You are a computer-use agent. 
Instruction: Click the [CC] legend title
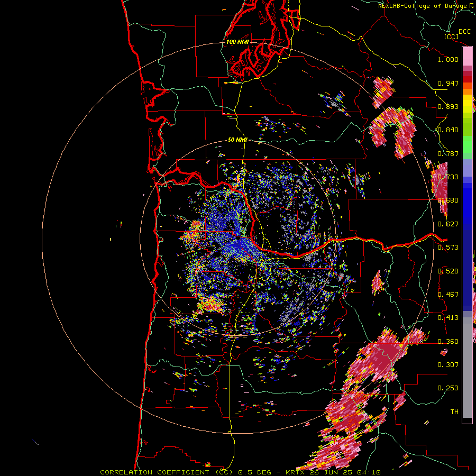pos(452,36)
